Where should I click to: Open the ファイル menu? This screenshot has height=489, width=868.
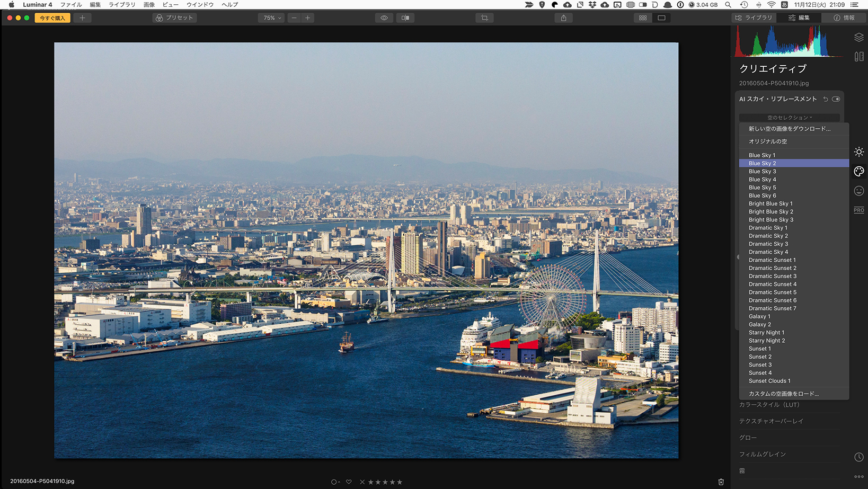pos(71,5)
